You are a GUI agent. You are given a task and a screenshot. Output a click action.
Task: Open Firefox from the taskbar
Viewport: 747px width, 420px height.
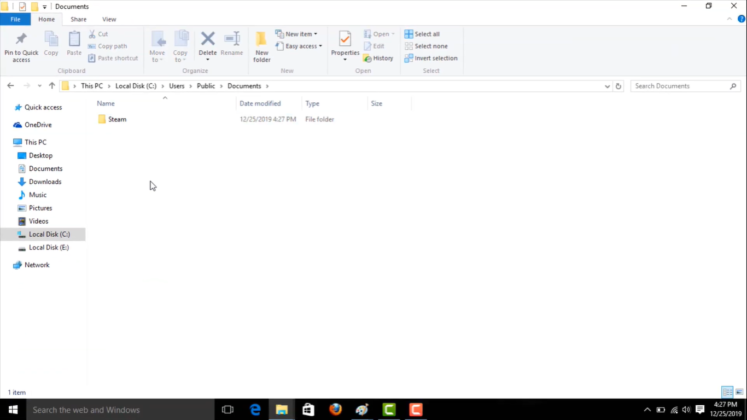335,410
